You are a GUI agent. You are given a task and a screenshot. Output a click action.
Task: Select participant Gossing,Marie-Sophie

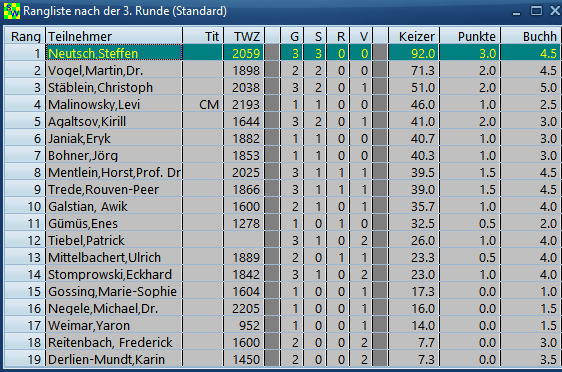tap(114, 292)
